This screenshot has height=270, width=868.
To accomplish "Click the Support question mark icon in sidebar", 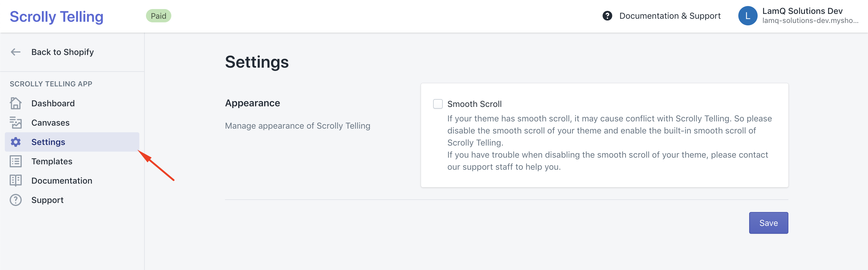I will coord(15,200).
